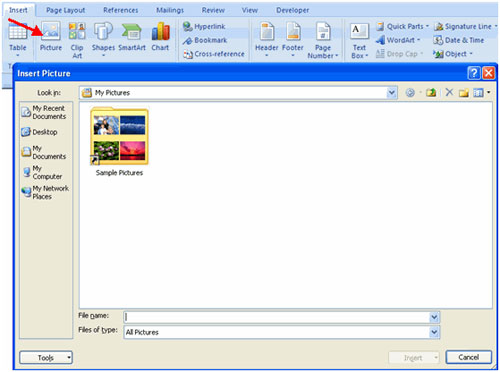Screen dimensions: 500x372
Task: Open the Shapes gallery
Action: point(103,40)
